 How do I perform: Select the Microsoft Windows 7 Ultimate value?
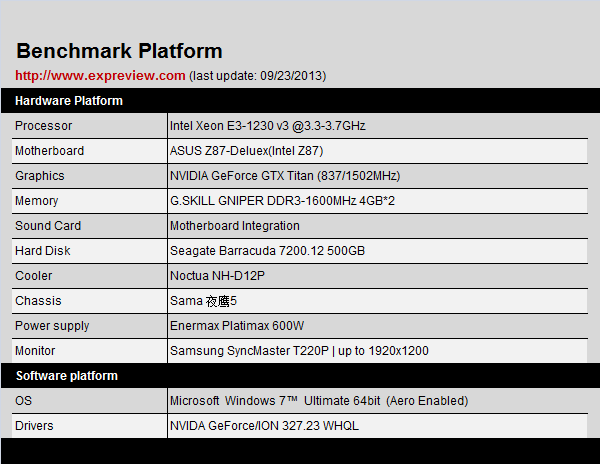tap(319, 401)
